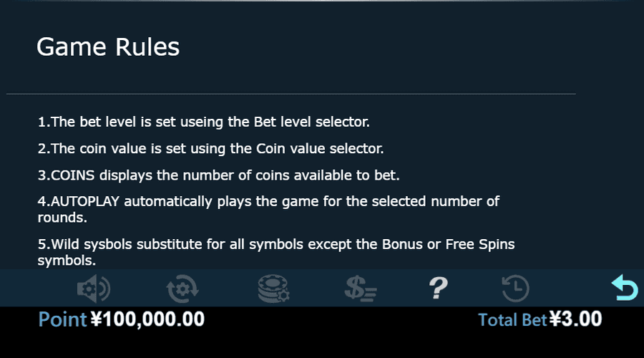Click the Game Rules heading
Screen dimensions: 644x358
(108, 47)
